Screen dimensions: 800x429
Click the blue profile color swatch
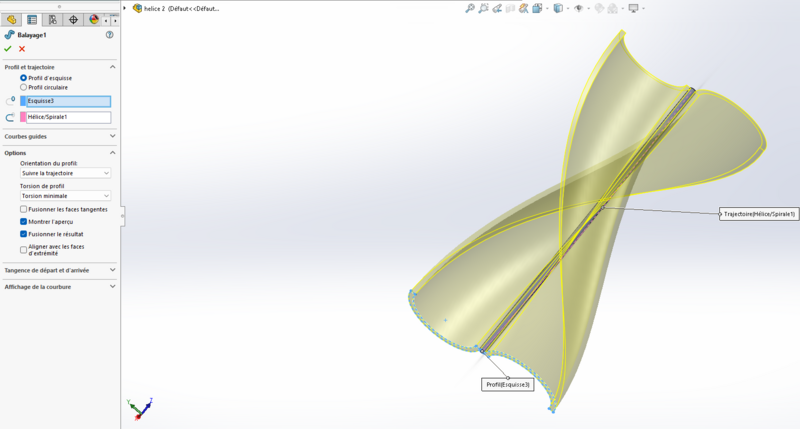pyautogui.click(x=23, y=101)
